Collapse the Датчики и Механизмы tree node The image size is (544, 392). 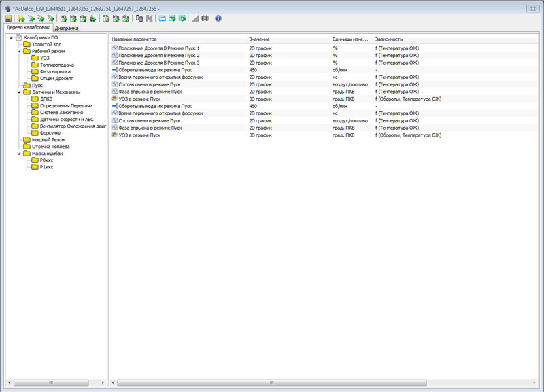pyautogui.click(x=19, y=92)
